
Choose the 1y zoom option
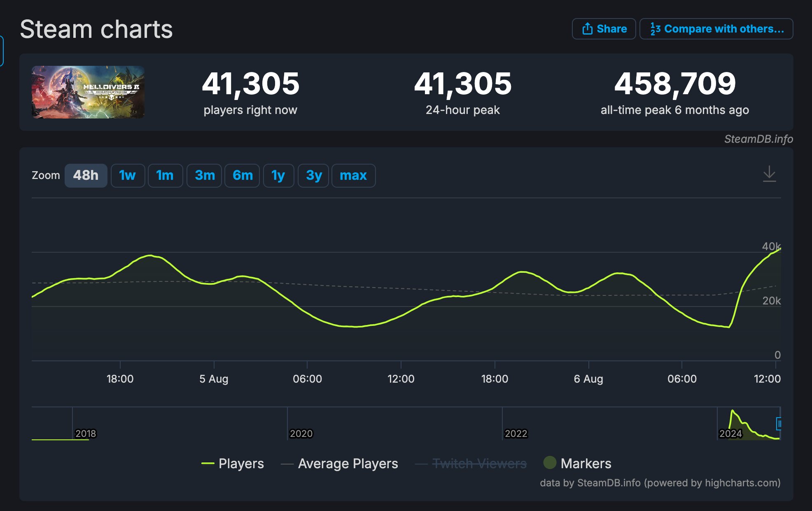(x=279, y=176)
